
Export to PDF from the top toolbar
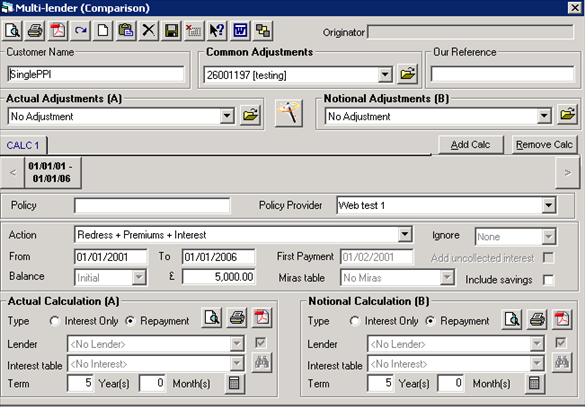(58, 31)
